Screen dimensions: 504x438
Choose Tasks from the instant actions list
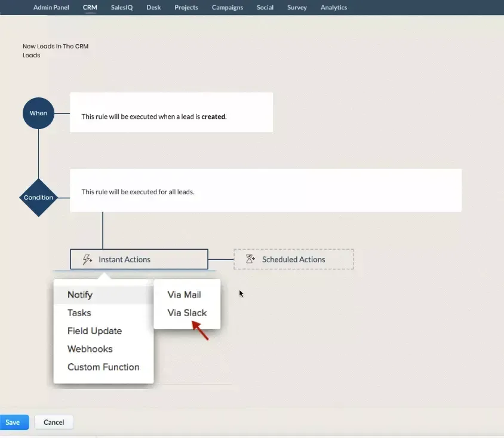[x=79, y=313]
